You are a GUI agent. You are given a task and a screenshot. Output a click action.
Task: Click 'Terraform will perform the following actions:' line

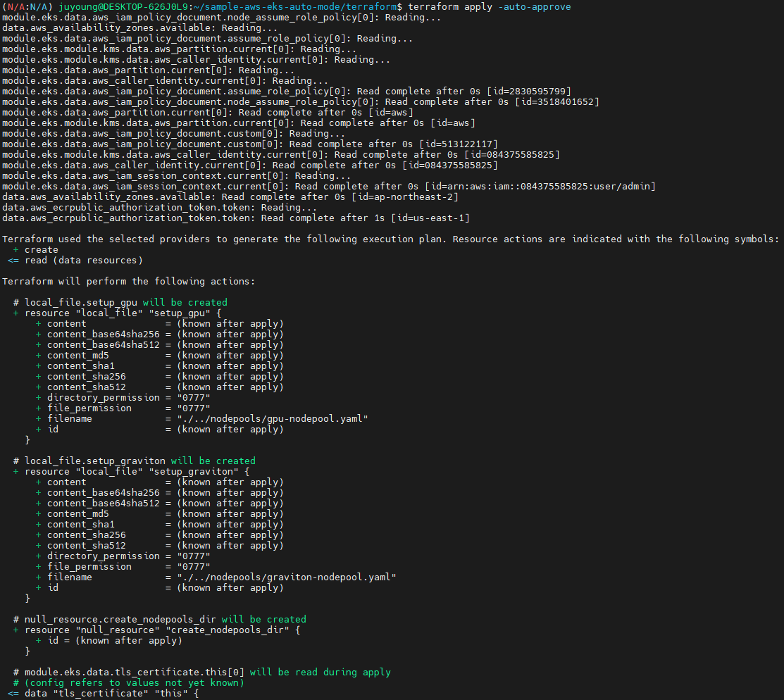(x=128, y=281)
